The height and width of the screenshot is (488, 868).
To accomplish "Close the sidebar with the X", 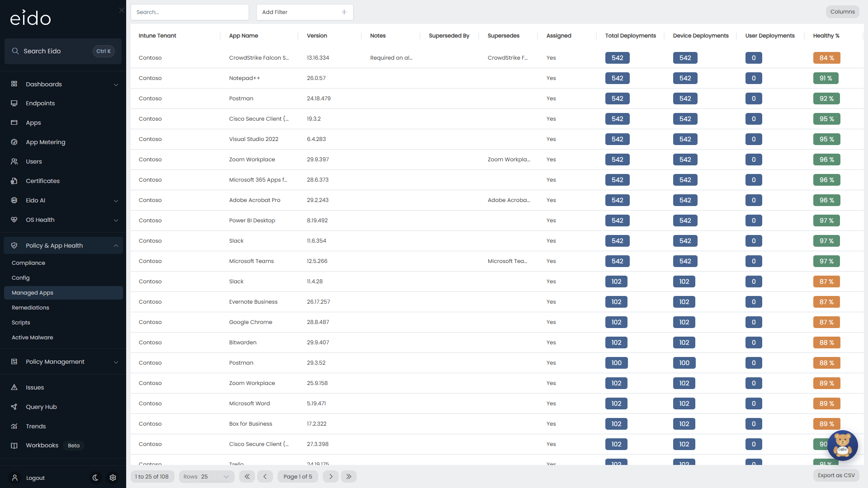I will pos(122,10).
